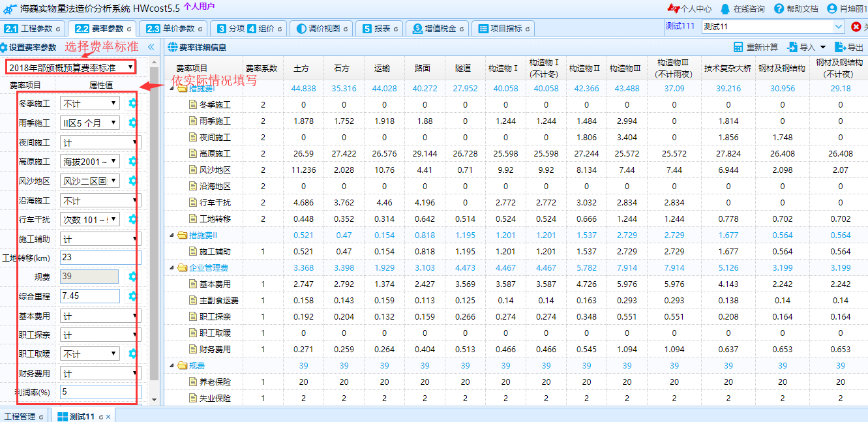Screen dimensions: 868x422
Task: Open the 施工辅助 dropdown
Action: [x=100, y=239]
